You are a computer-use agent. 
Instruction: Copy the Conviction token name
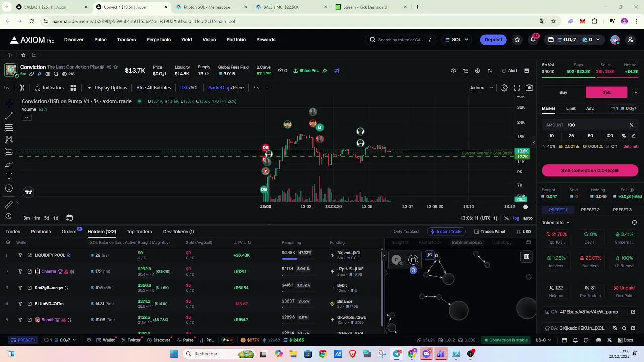(102, 67)
